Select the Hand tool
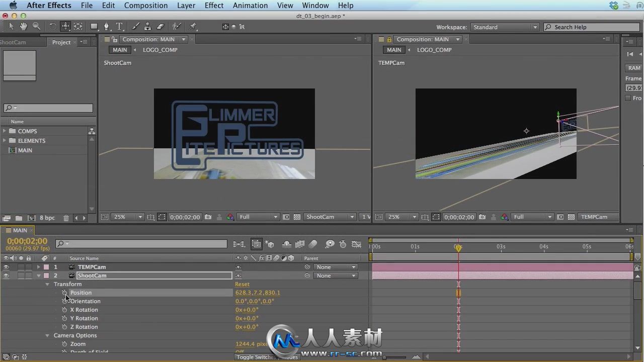The width and height of the screenshot is (644, 362). 24,26
